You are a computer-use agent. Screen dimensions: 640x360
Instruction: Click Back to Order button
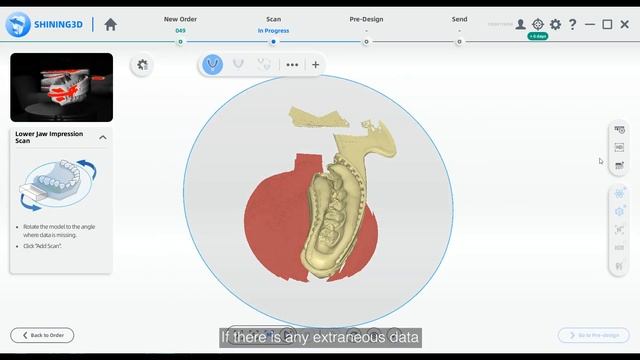(x=42, y=335)
